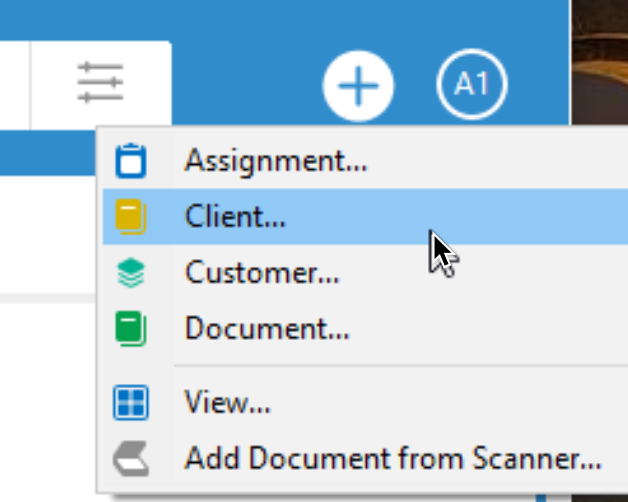Open the filter sliders options icon
Viewport: 628px width, 502px height.
[x=101, y=83]
